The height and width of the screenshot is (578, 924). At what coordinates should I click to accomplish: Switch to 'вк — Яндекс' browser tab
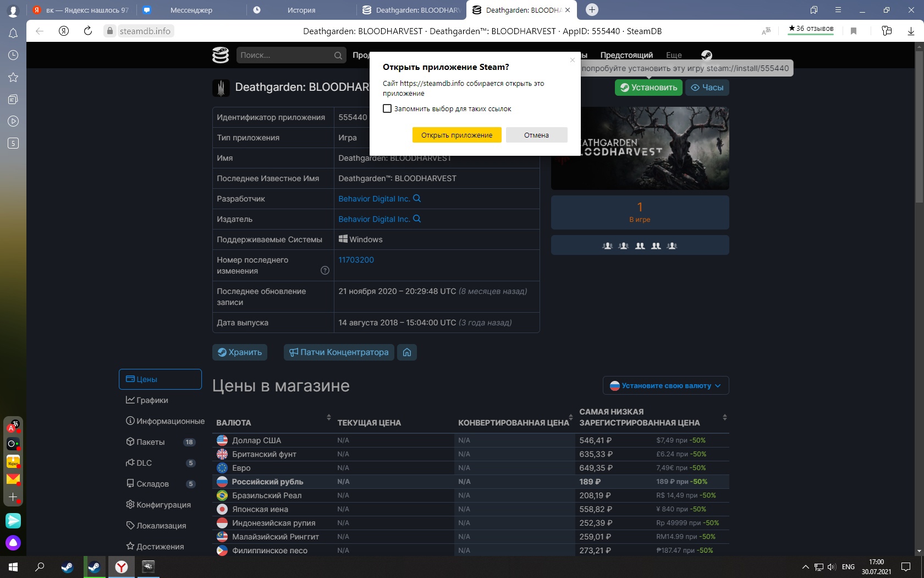click(81, 10)
